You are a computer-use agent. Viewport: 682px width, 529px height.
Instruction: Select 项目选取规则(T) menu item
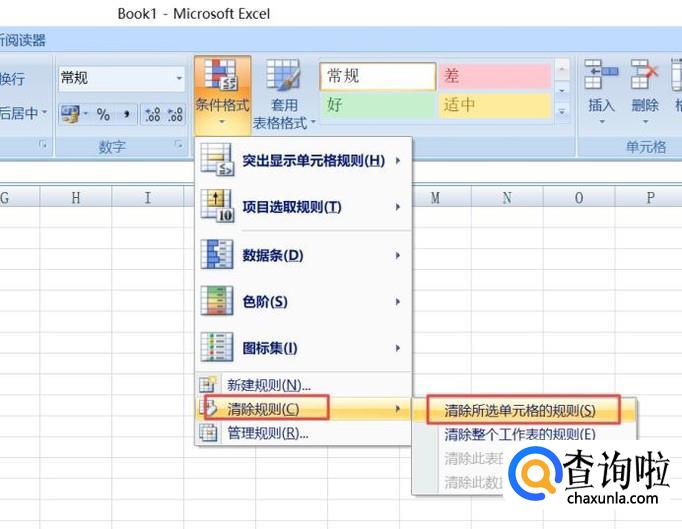[x=303, y=207]
